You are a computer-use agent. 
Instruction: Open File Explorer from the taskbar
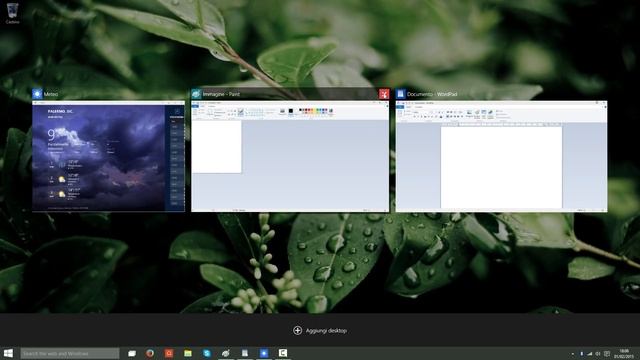pos(188,353)
